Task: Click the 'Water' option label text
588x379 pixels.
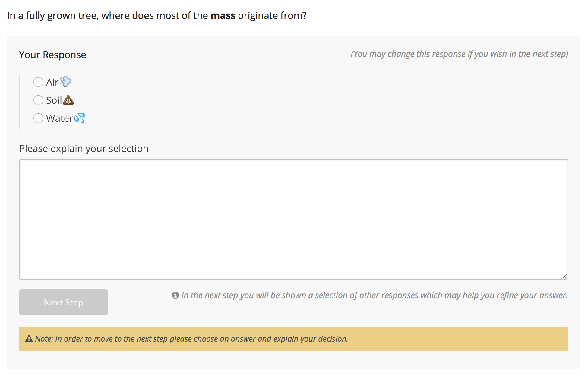Action: pyautogui.click(x=59, y=118)
